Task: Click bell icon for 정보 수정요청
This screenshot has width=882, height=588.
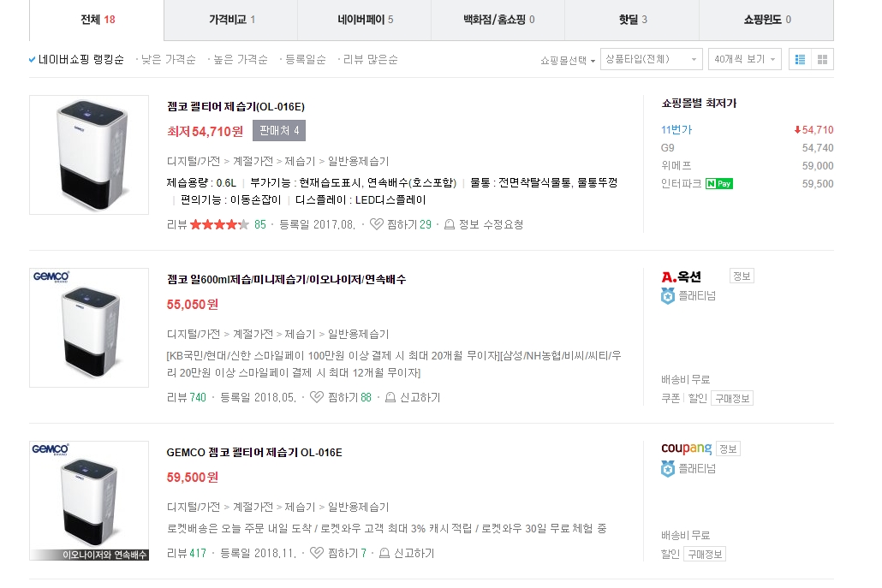Action: tap(450, 224)
